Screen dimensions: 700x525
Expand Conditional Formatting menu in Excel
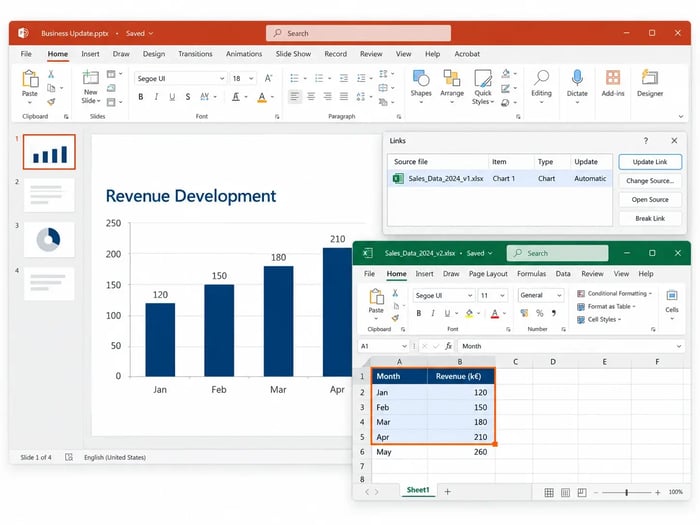pos(614,293)
